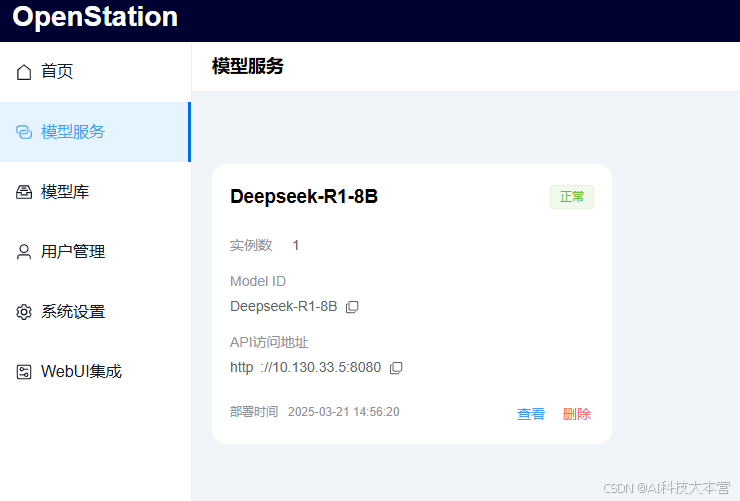740x501 pixels.
Task: Click the OpenStation logo title
Action: 95,17
